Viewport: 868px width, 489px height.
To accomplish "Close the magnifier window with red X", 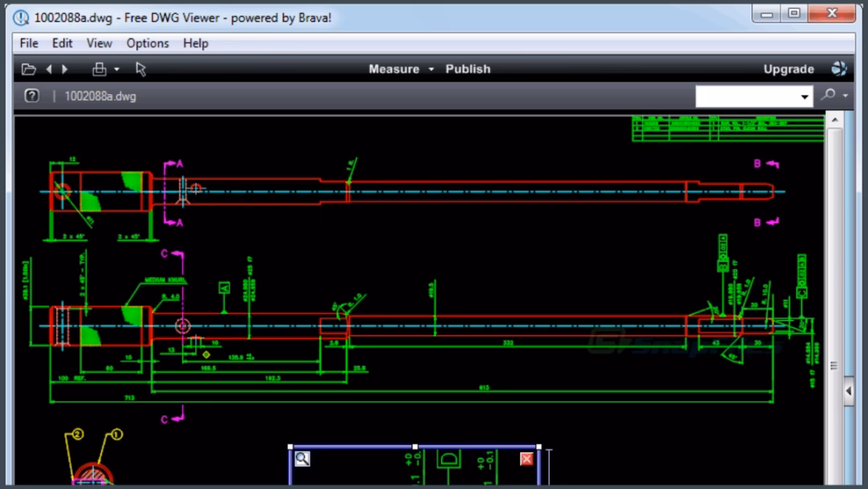I will (526, 458).
